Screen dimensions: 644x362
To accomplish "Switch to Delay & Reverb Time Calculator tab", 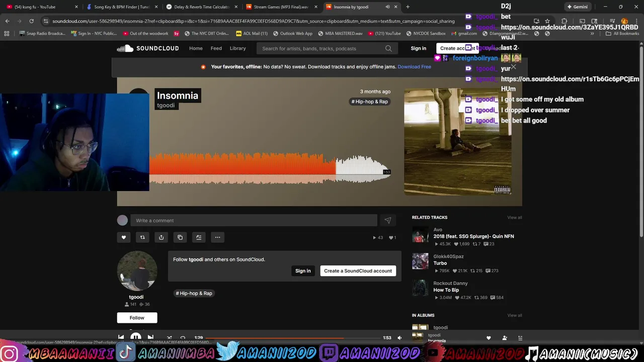I will pos(201,7).
